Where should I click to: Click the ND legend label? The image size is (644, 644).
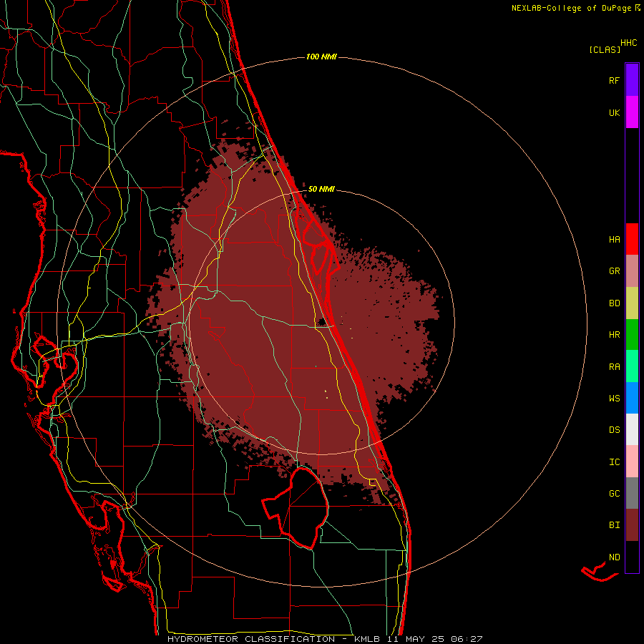tap(614, 557)
